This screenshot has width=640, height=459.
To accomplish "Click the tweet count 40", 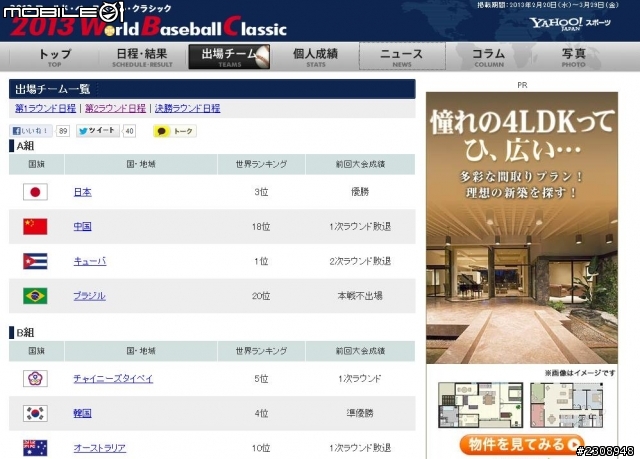I will (129, 131).
